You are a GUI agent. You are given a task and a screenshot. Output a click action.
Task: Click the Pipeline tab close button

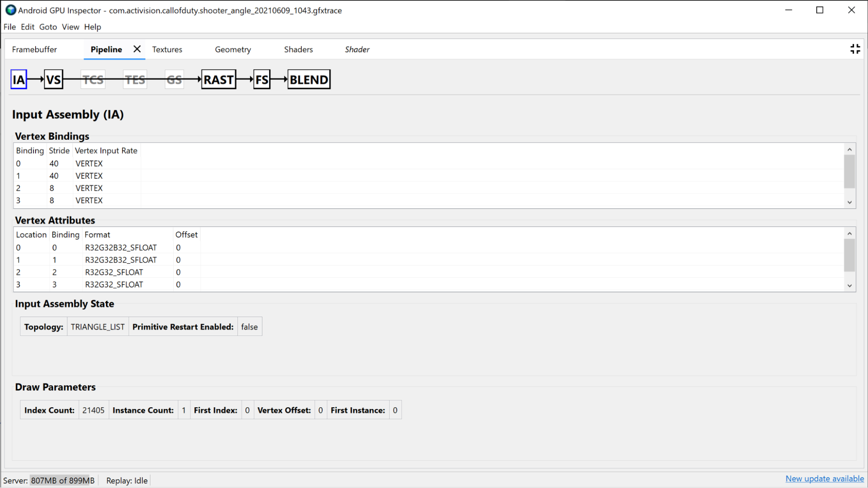(136, 49)
